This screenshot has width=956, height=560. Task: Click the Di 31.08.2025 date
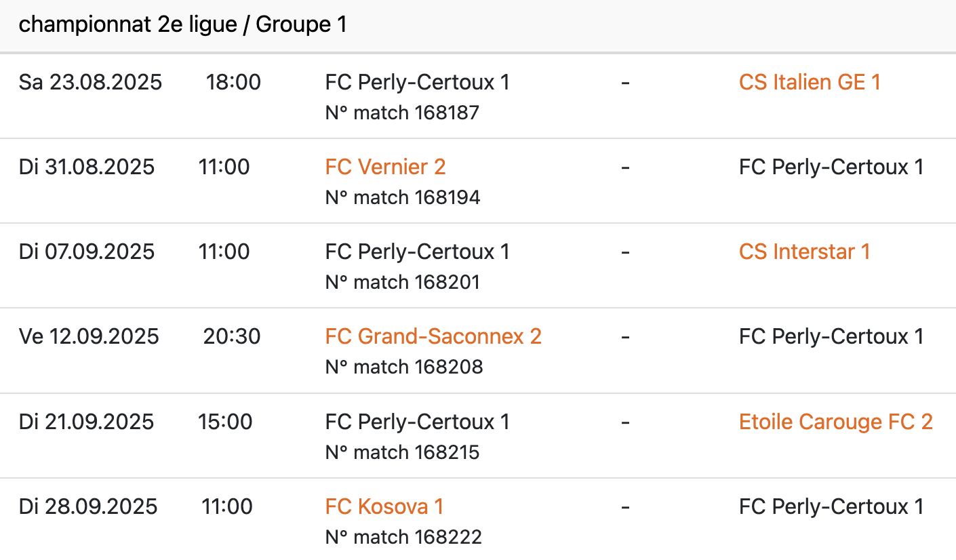87,167
